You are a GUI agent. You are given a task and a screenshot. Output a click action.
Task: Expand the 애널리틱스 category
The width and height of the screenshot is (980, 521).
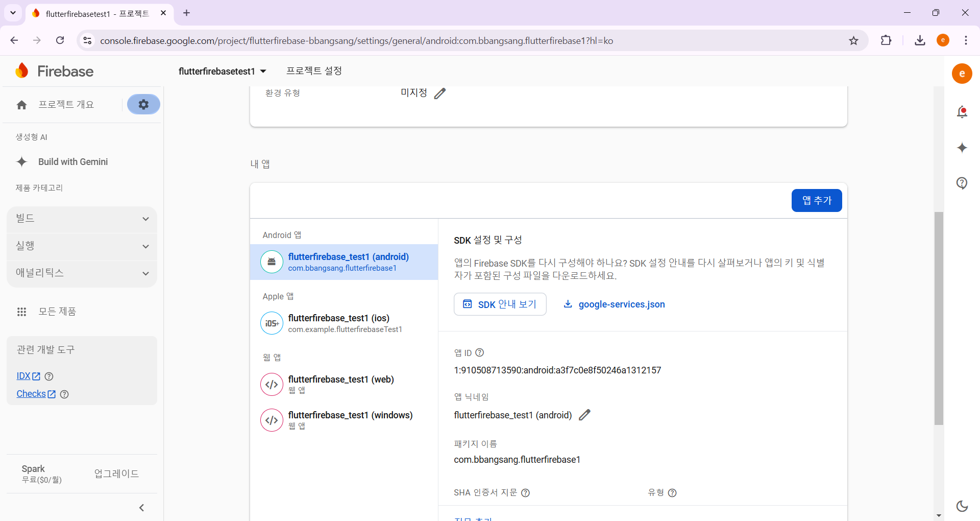click(82, 273)
